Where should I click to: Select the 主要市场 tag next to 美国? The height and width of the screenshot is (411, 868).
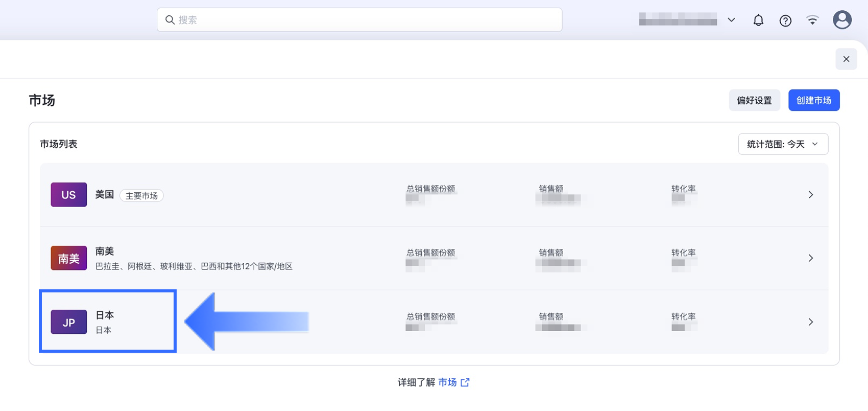click(141, 196)
